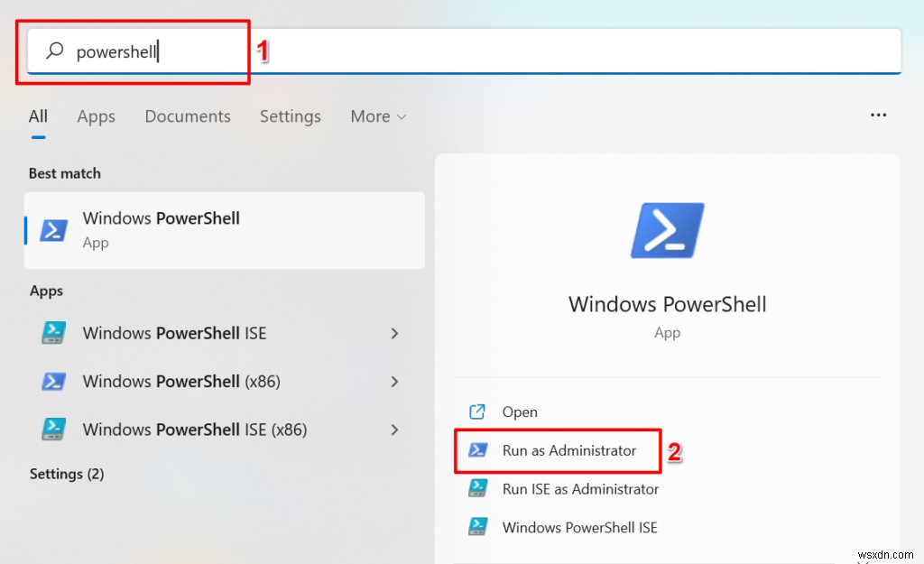Open the More categories dropdown
Image resolution: width=924 pixels, height=564 pixels.
377,116
